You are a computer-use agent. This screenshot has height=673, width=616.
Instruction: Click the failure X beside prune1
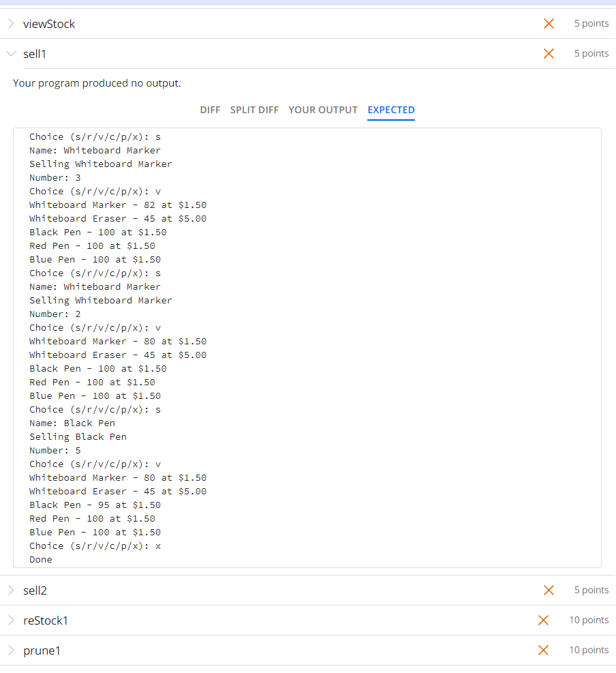pyautogui.click(x=543, y=650)
